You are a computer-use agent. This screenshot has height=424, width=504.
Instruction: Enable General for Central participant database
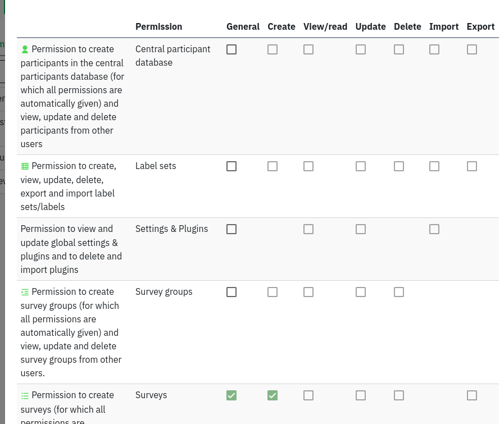pyautogui.click(x=231, y=49)
